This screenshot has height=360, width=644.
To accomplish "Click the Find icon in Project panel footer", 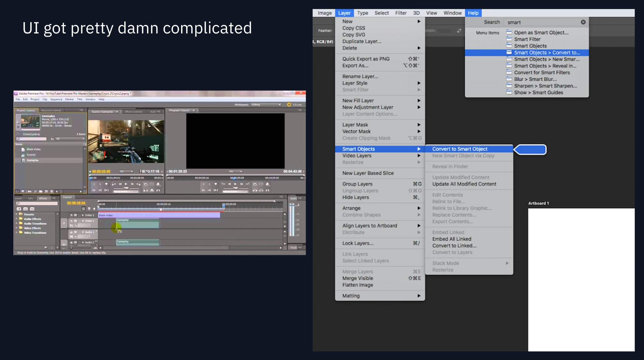I will [35, 191].
